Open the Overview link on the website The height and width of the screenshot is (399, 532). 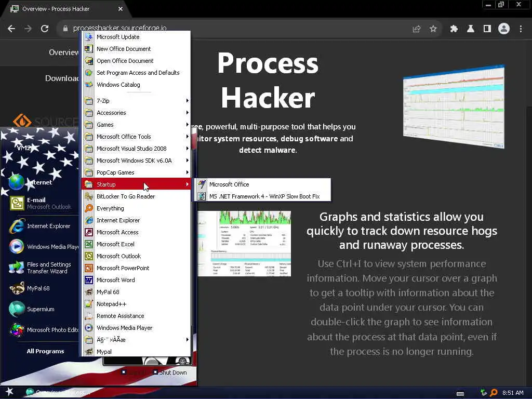(x=64, y=52)
